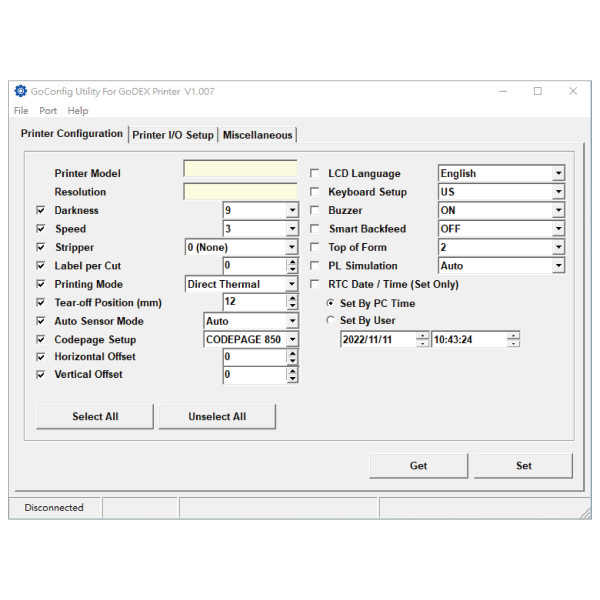The height and width of the screenshot is (600, 600).
Task: Switch to Printer I/O Setup tab
Action: [173, 135]
